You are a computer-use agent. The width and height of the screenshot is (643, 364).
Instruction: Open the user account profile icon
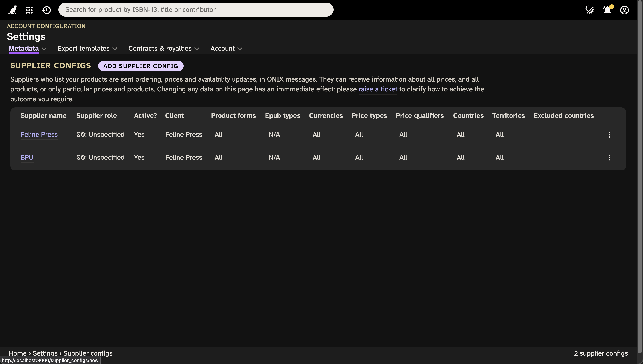click(624, 10)
